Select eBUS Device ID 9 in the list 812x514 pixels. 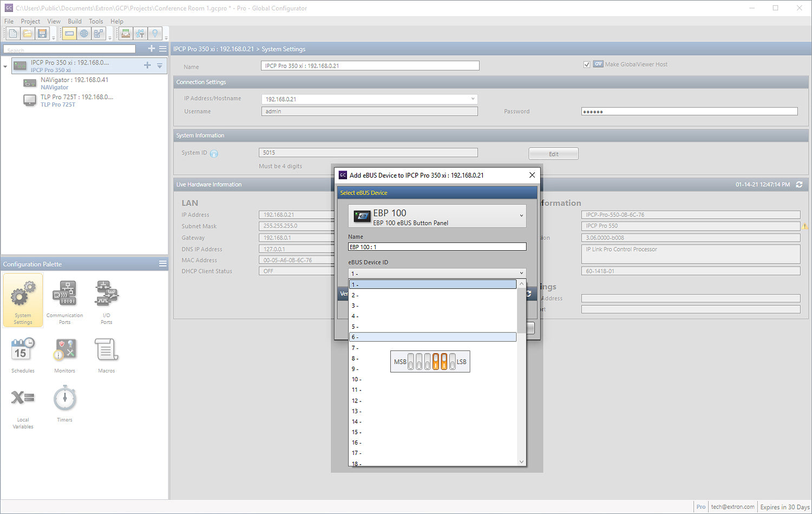click(x=433, y=369)
